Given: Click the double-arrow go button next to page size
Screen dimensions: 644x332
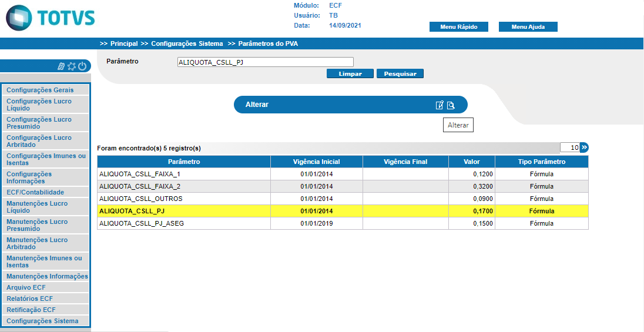Looking at the screenshot, I should (x=584, y=147).
